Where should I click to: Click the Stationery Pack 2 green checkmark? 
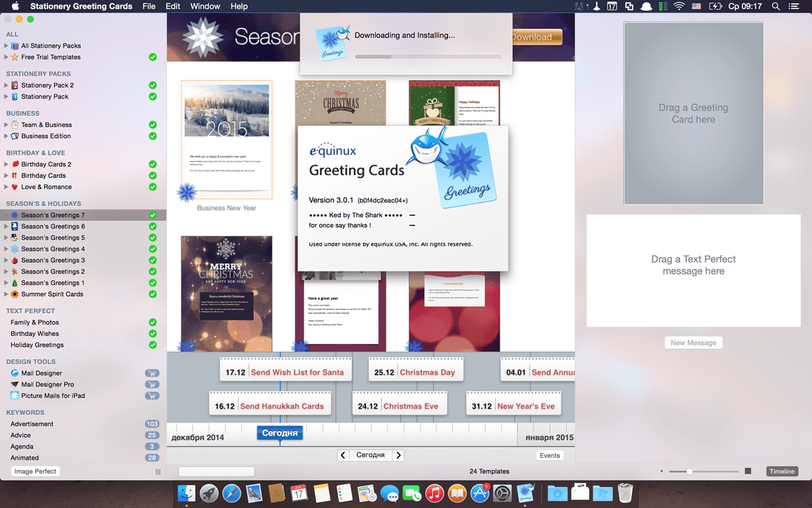[153, 85]
